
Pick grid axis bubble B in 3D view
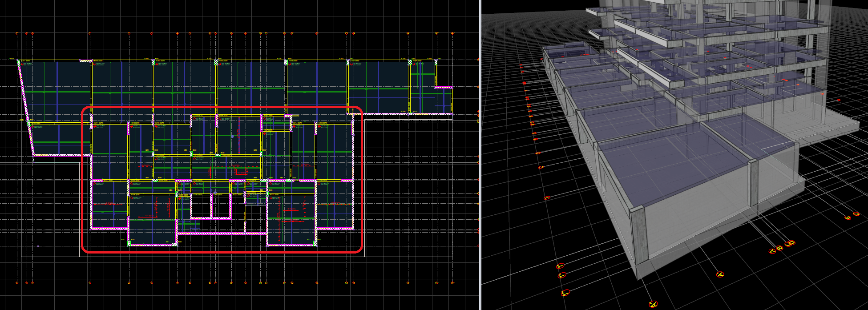pyautogui.click(x=779, y=248)
